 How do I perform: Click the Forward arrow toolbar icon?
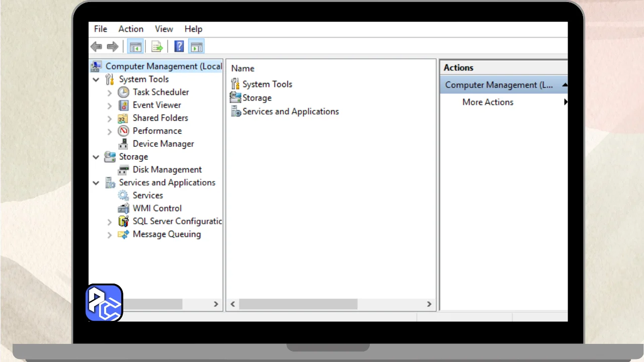[x=113, y=47]
